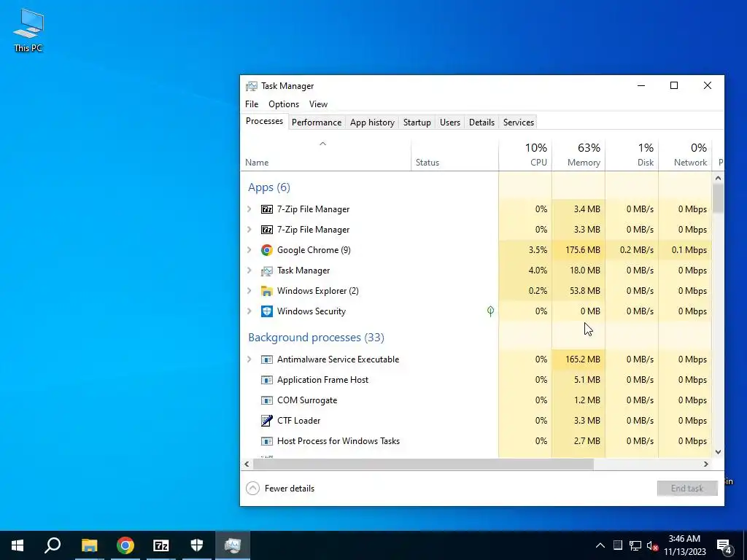
Task: Sort by the Memory column header
Action: [x=578, y=155]
